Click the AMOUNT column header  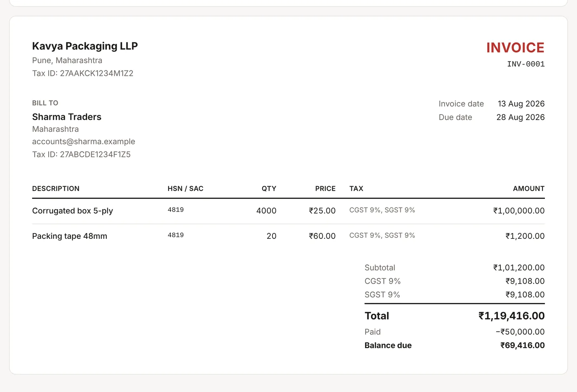[529, 189]
